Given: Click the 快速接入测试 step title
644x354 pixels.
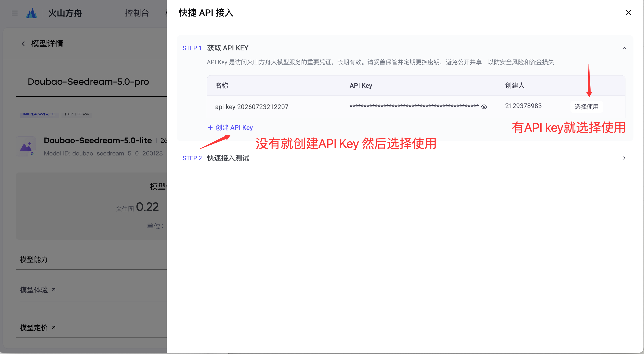Looking at the screenshot, I should click(x=228, y=158).
